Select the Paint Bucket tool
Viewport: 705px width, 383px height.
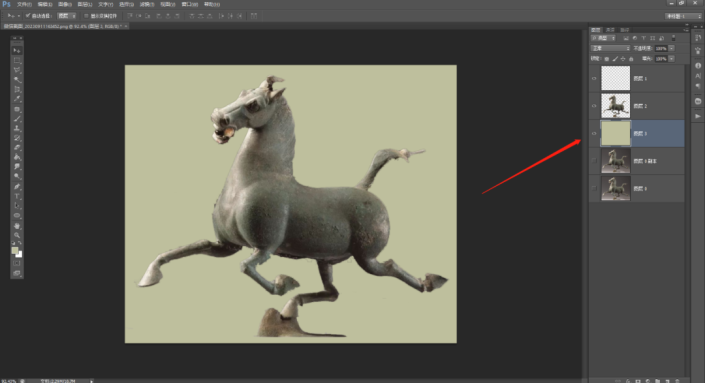(x=17, y=157)
